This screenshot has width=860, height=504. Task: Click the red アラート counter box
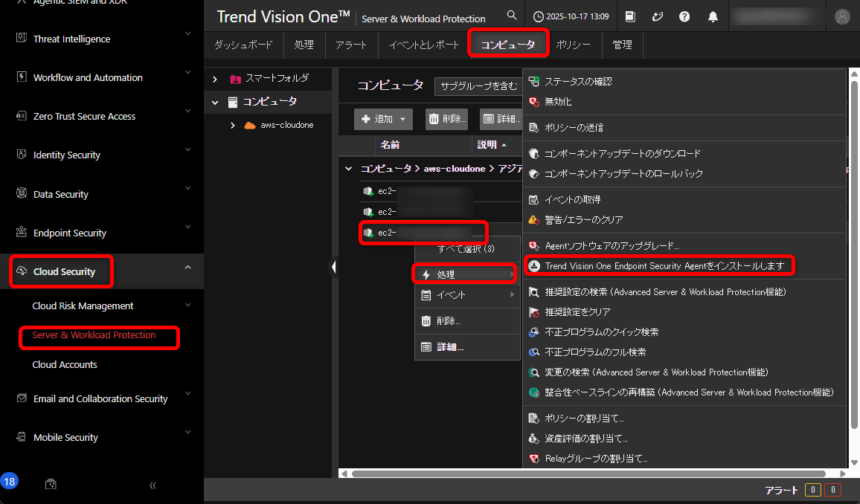click(832, 490)
